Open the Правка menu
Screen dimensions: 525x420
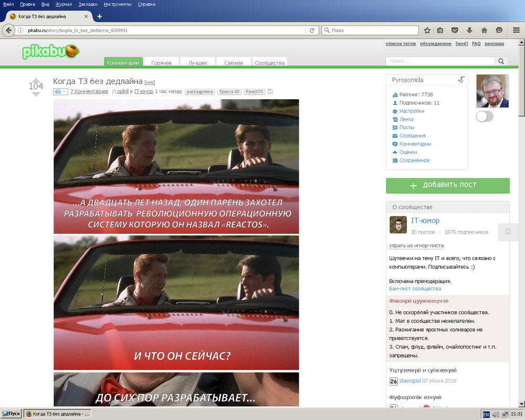27,4
